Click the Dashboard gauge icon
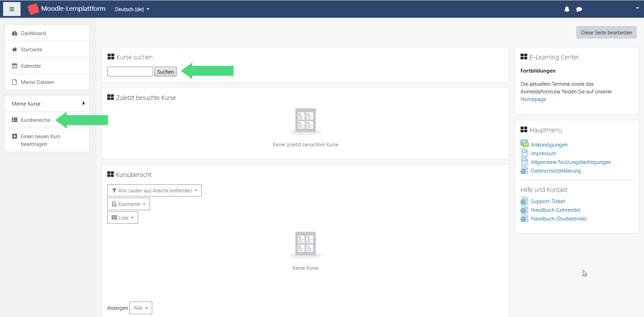This screenshot has width=644, height=317. pos(15,33)
